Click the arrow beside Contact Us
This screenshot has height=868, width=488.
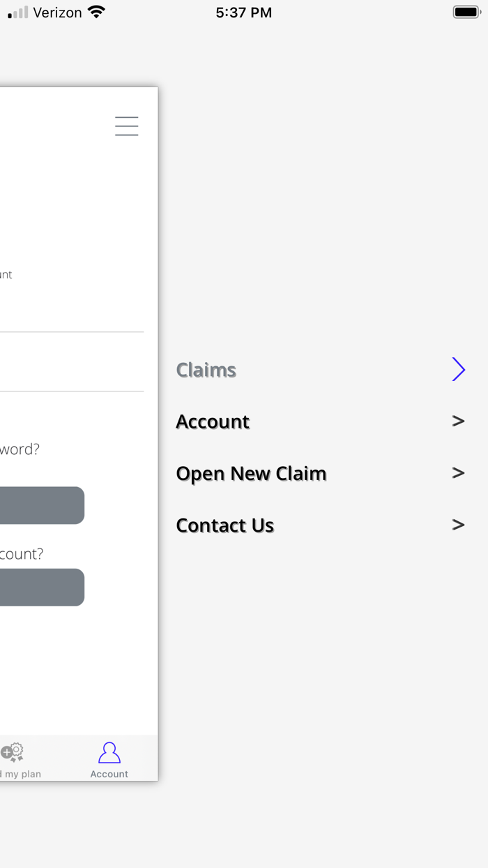(458, 525)
